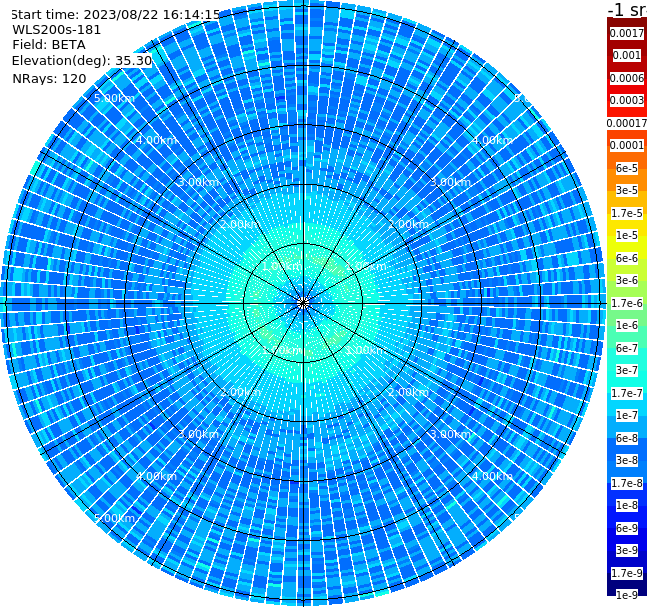647x607 pixels.
Task: Select the 'WLS200s-181' instrument label
Action: [57, 30]
